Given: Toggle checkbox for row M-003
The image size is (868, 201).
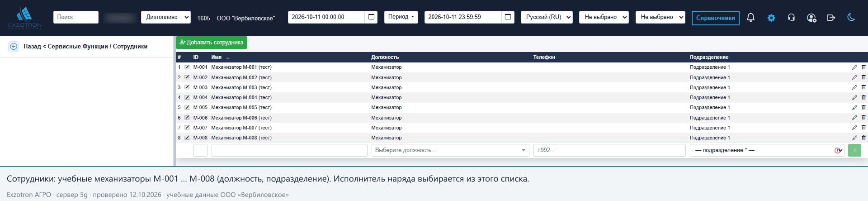Looking at the screenshot, I should tap(187, 87).
